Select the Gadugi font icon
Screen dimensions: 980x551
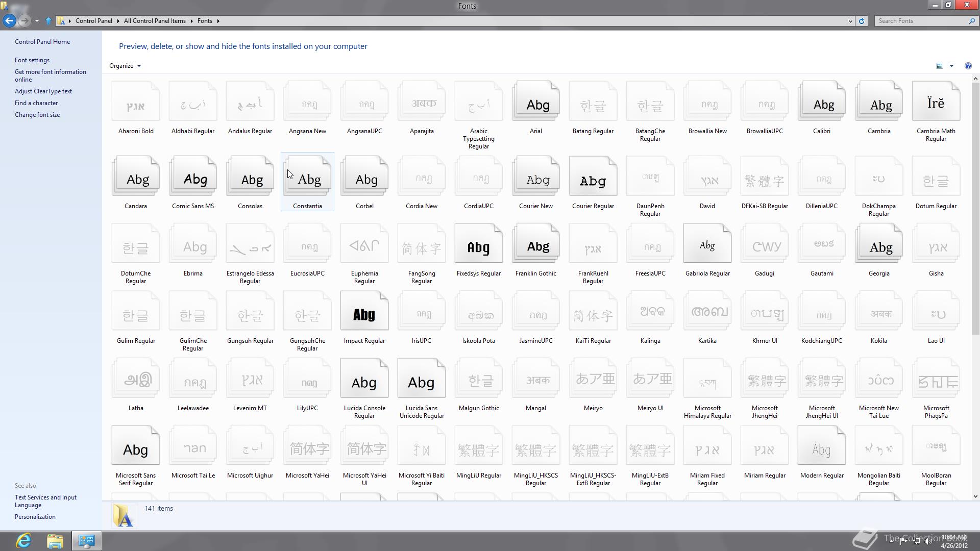(x=765, y=243)
